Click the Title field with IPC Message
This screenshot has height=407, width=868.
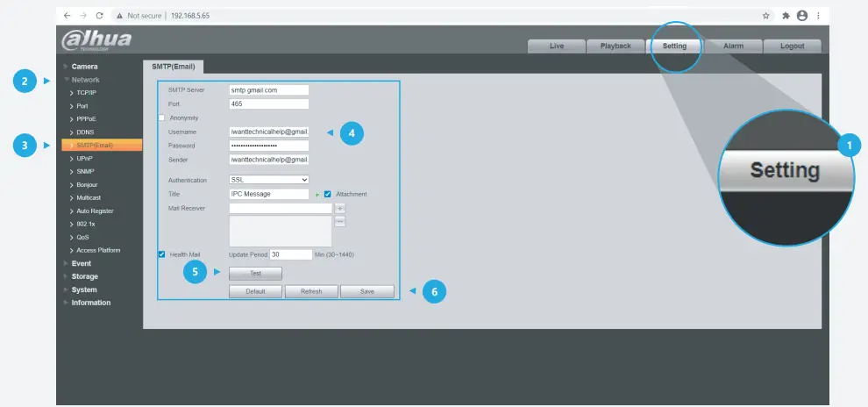pos(268,195)
